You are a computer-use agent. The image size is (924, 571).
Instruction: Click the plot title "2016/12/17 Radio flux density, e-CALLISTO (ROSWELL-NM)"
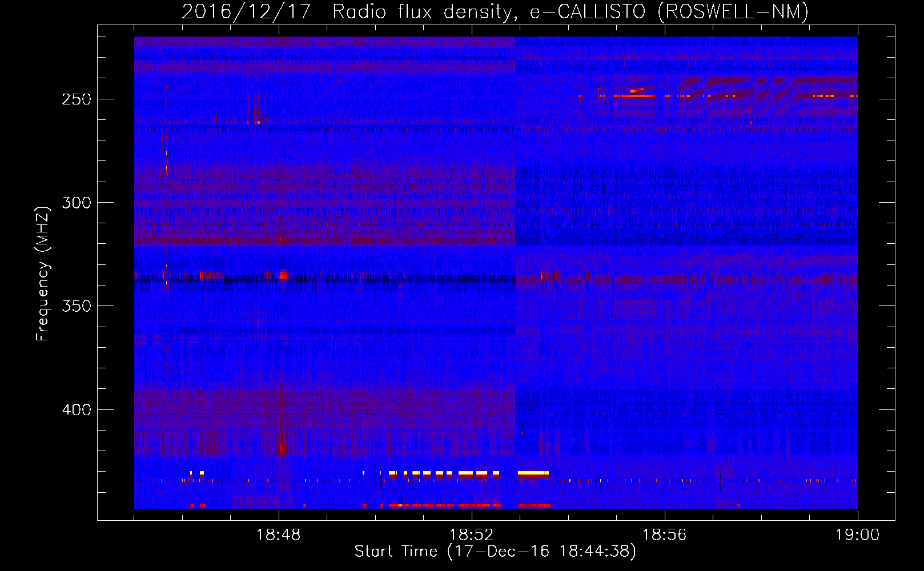pyautogui.click(x=495, y=11)
